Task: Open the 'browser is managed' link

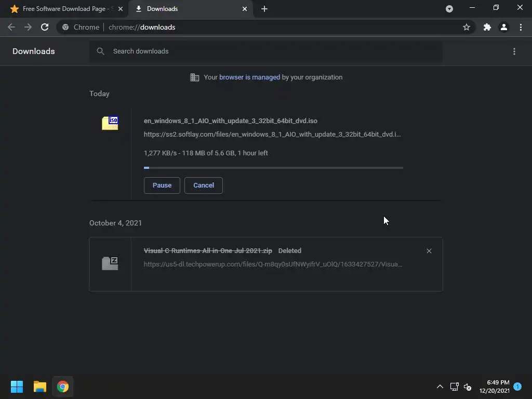Action: (x=249, y=77)
